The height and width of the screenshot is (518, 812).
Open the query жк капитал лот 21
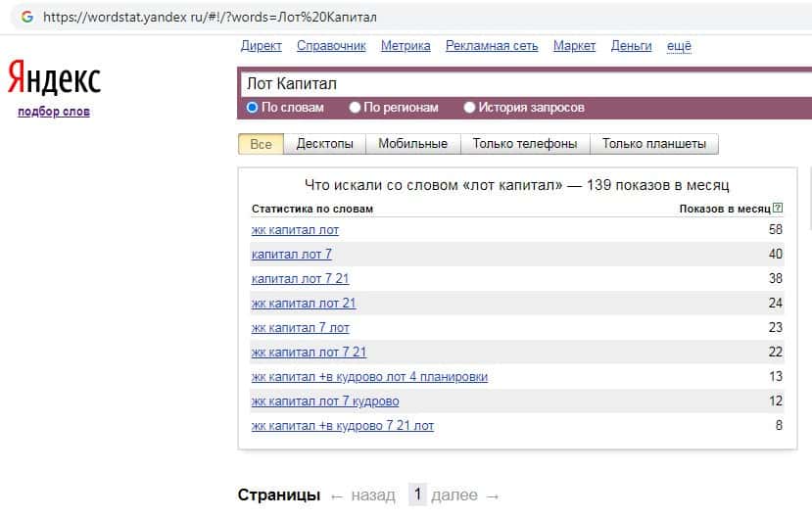tap(304, 304)
